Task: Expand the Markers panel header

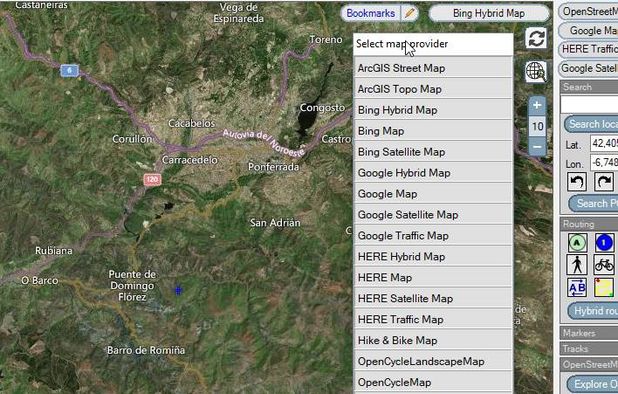Action: [589, 333]
